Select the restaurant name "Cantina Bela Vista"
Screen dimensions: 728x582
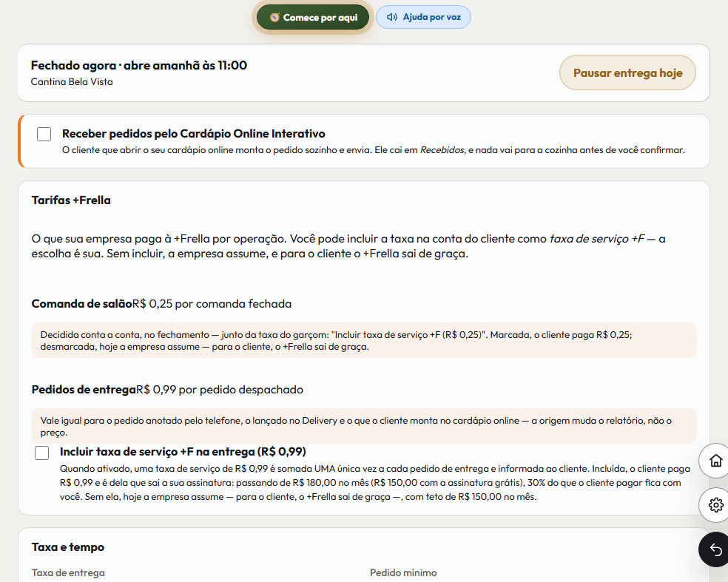[x=72, y=81]
